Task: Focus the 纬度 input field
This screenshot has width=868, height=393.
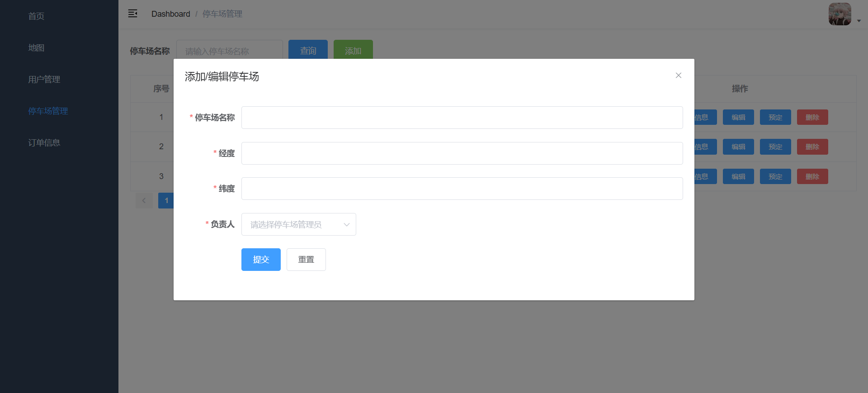Action: (462, 189)
